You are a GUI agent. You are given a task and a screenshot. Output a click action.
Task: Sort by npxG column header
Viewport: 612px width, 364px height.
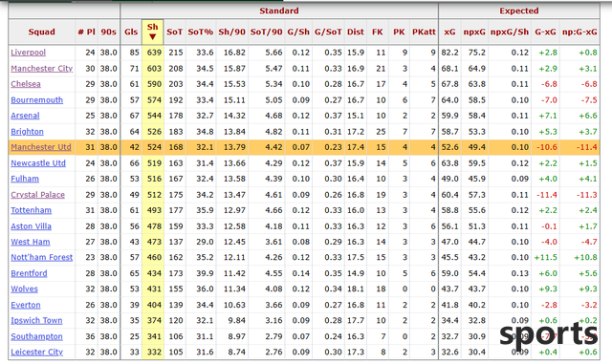474,32
